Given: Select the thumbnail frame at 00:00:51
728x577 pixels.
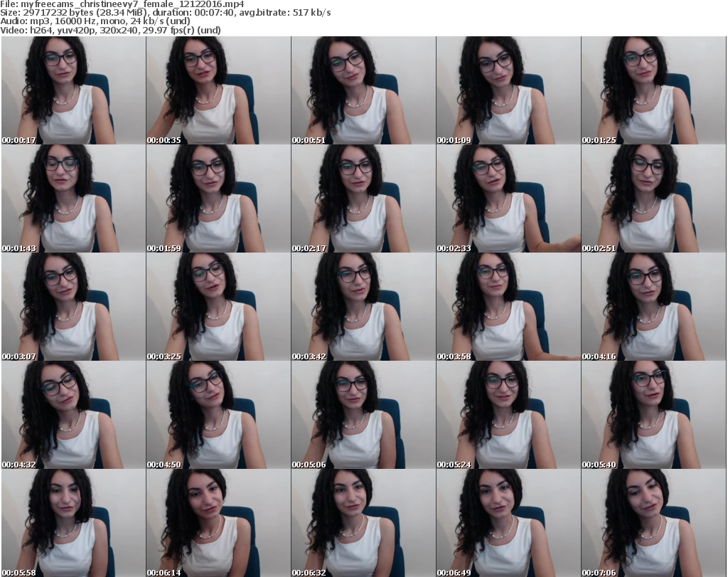Looking at the screenshot, I should tap(363, 90).
